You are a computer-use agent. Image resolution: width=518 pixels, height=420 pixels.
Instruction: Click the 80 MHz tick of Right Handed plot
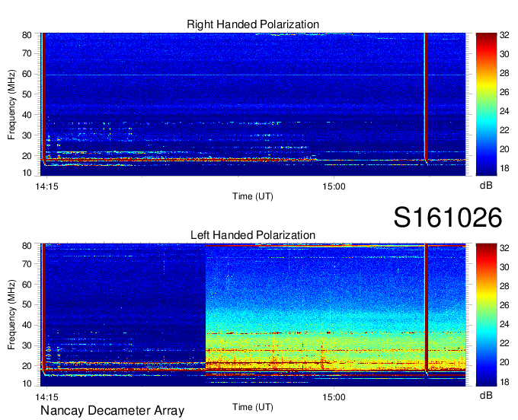pyautogui.click(x=27, y=35)
